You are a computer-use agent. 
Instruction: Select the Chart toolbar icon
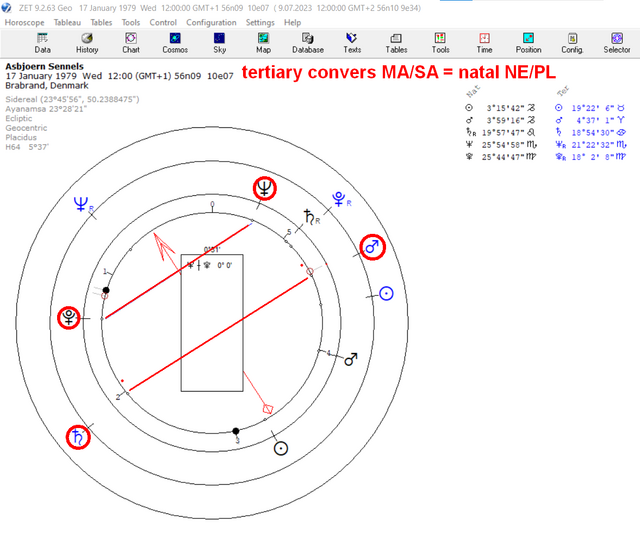[x=131, y=43]
